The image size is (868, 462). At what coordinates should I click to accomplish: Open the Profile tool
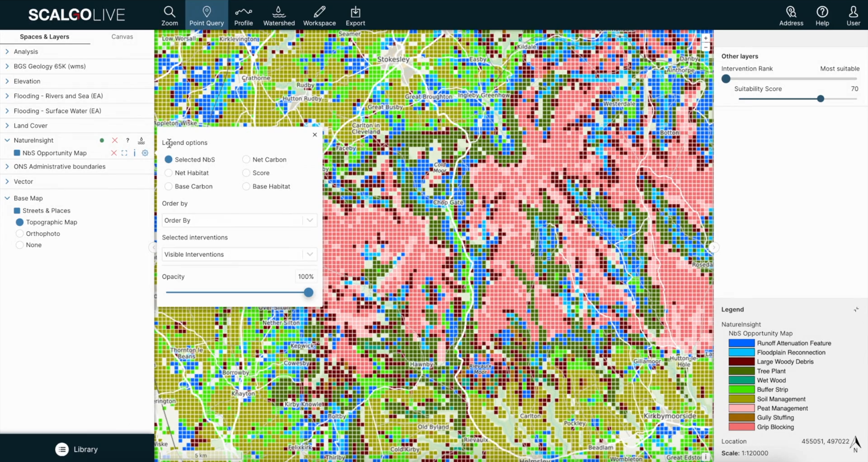[x=243, y=16]
